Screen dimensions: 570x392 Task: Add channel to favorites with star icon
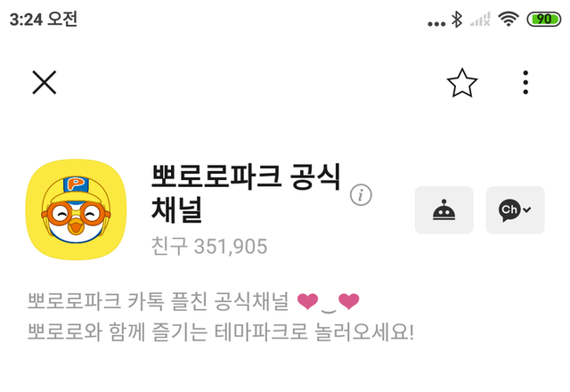[462, 83]
